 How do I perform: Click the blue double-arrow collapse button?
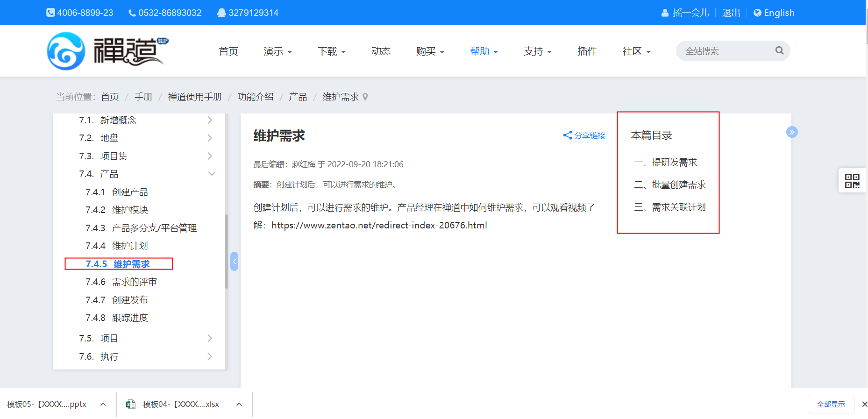point(792,132)
